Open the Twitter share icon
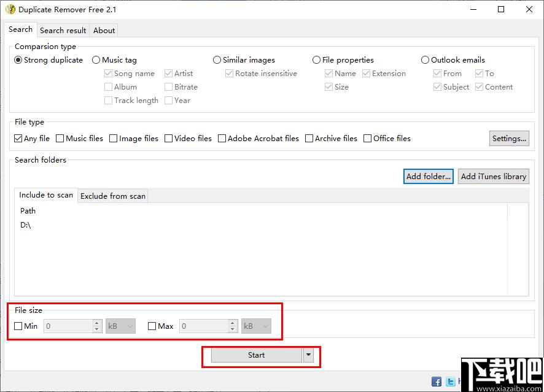Viewport: 544px width, 392px height. (x=450, y=382)
